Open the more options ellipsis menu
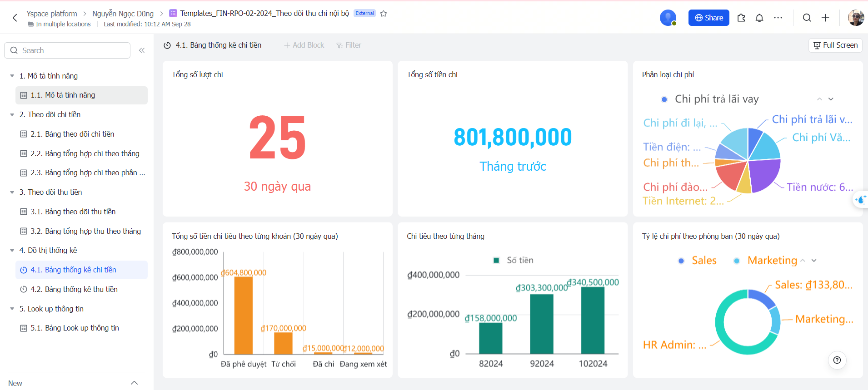Screen dimensions: 868x390 pyautogui.click(x=778, y=18)
